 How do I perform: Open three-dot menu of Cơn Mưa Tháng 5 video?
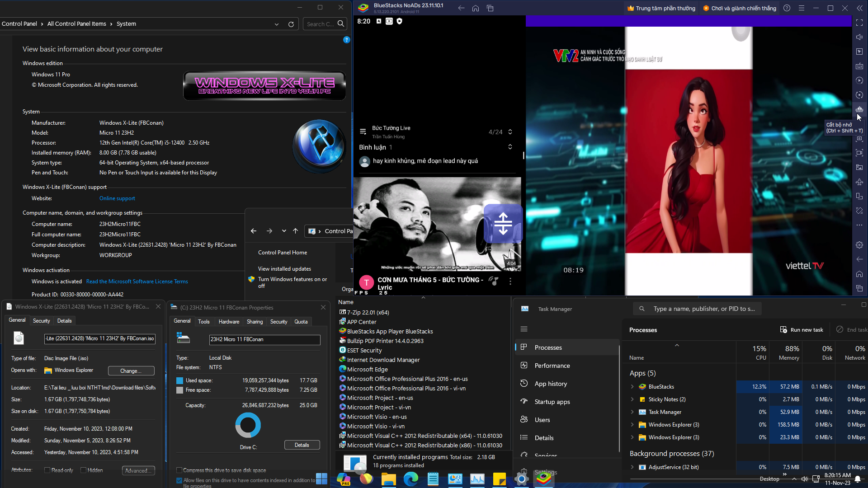pos(510,282)
